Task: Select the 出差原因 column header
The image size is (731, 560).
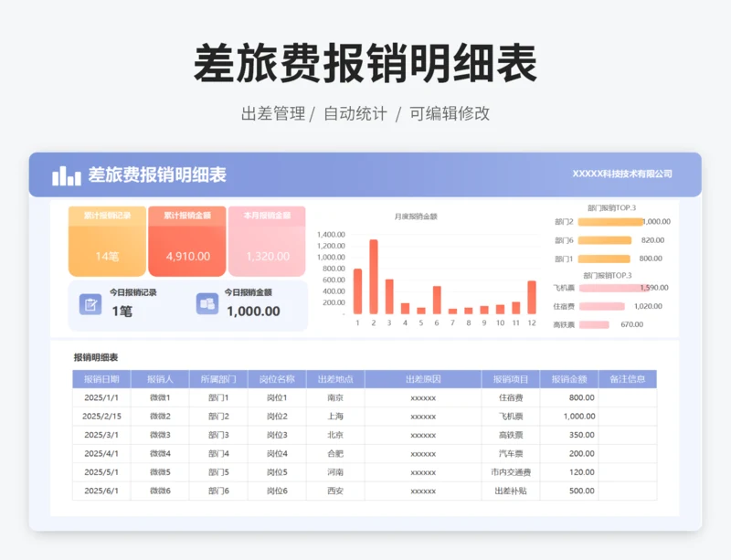Action: point(423,379)
